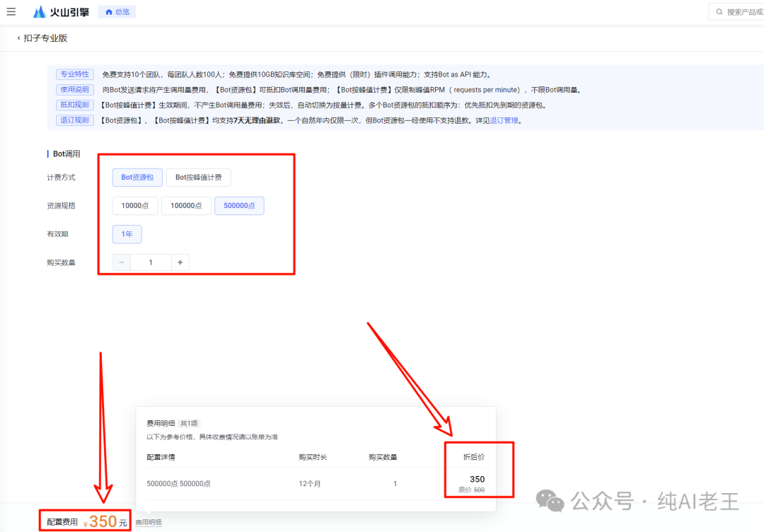The width and height of the screenshot is (764, 532).
Task: Click the 共1项 badge in fee details
Action: (189, 423)
